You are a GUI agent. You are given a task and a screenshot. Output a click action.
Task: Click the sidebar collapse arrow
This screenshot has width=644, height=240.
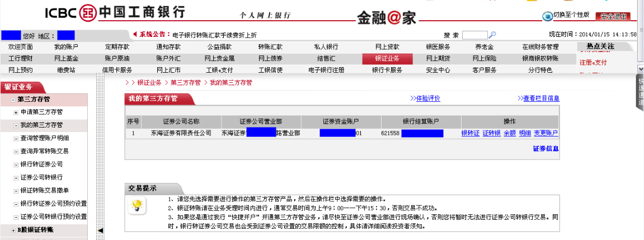101,230
